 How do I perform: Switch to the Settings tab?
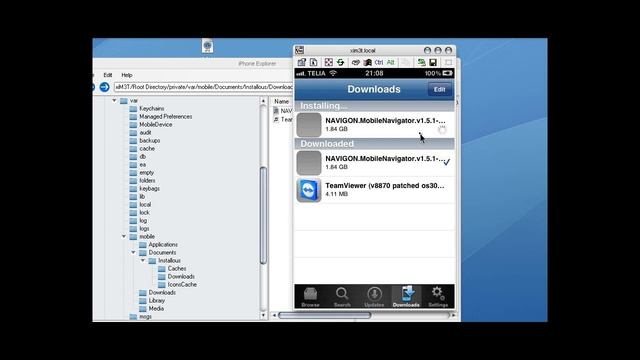coord(438,296)
